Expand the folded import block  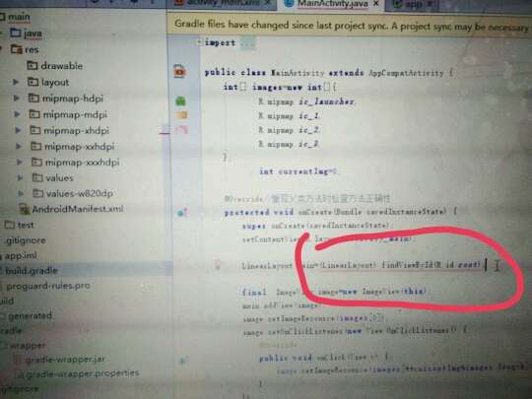(199, 41)
